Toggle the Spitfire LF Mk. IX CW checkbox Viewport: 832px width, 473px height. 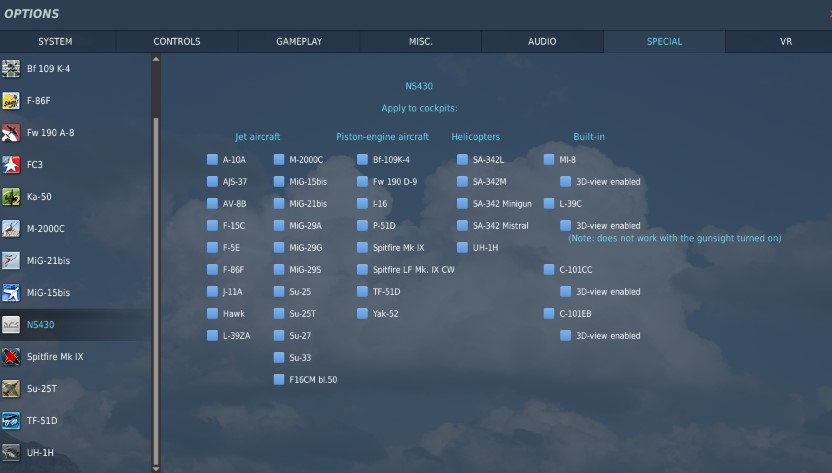(362, 270)
